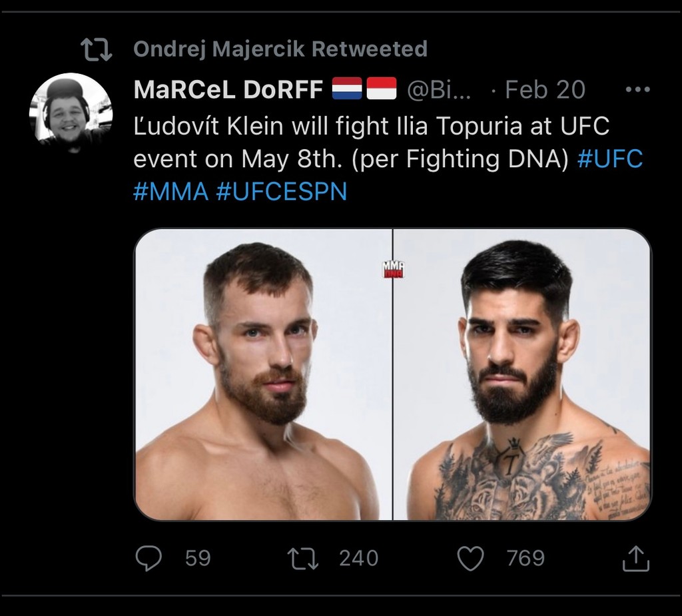Open the three-dot more options menu

click(x=638, y=89)
